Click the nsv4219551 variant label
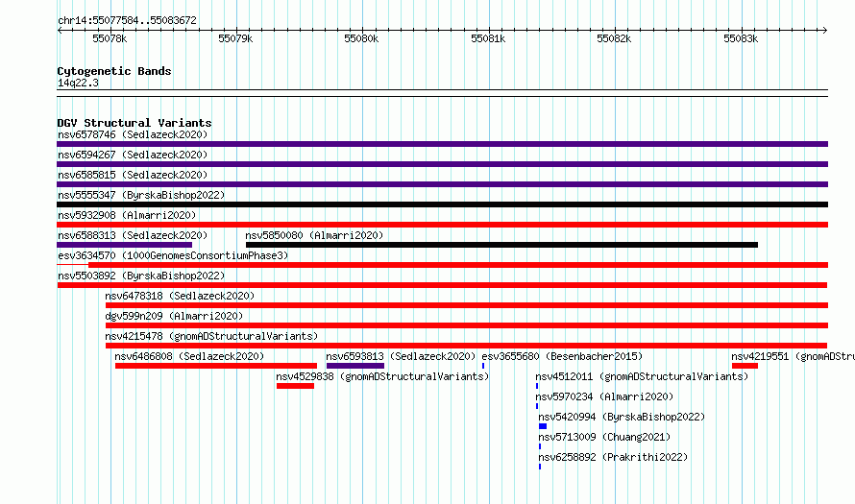Screen dimensions: 855x504 point(793,356)
